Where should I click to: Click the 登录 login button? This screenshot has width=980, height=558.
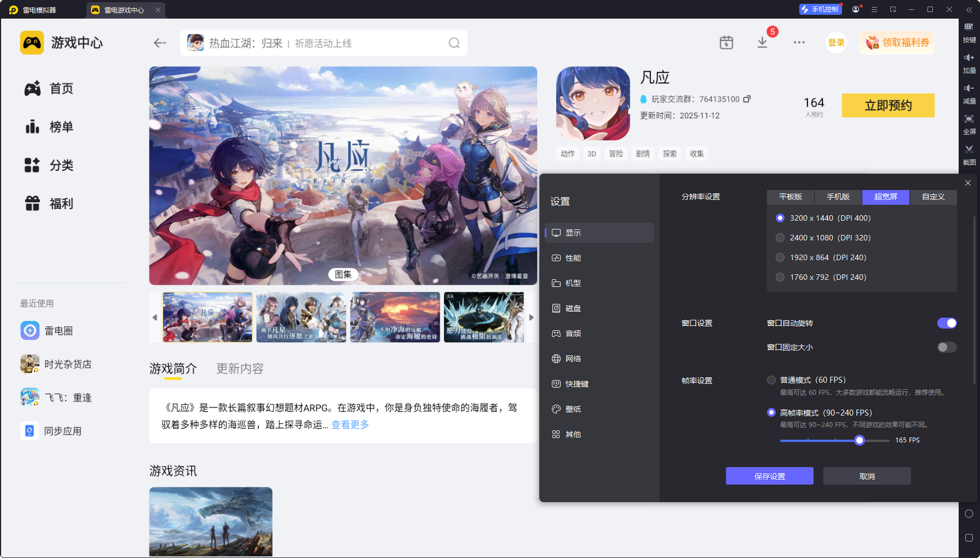pos(836,43)
